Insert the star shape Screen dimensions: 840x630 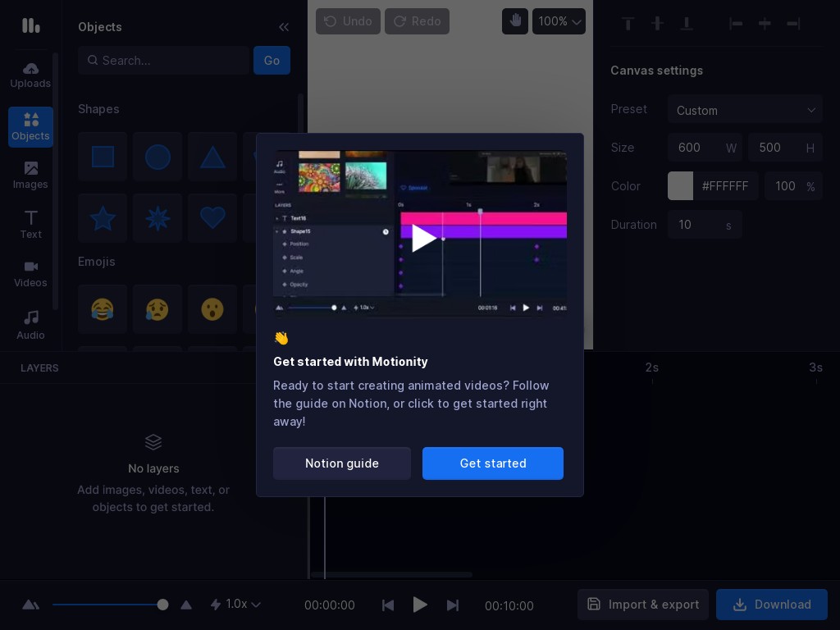(x=103, y=218)
